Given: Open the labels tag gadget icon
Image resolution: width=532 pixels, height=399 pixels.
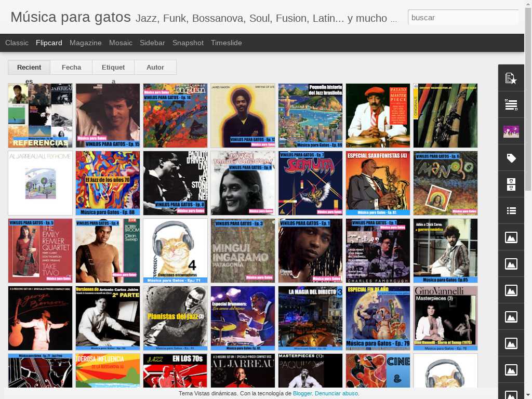Looking at the screenshot, I should coord(511,158).
